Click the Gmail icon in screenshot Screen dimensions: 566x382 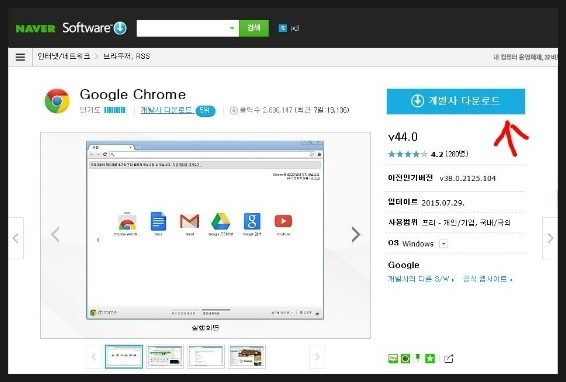pos(190,221)
